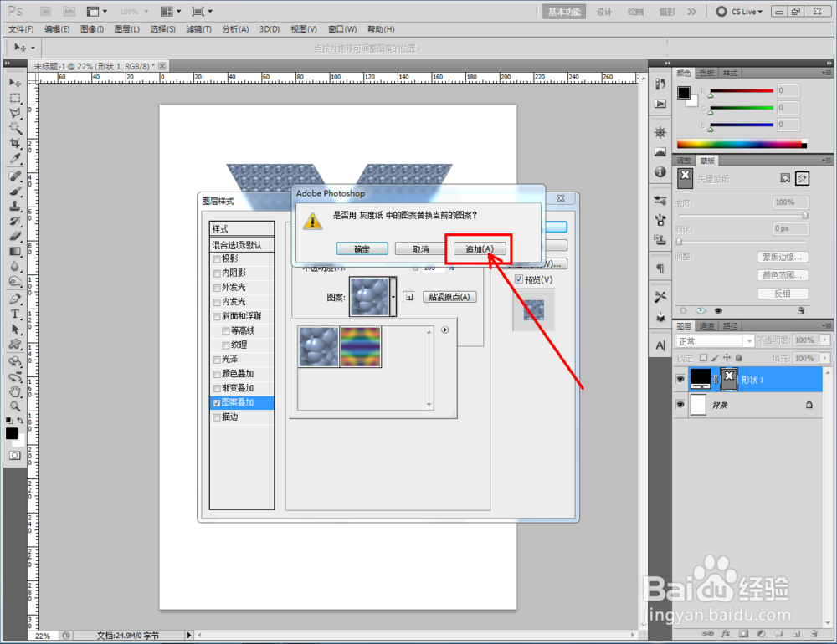Select the Eyedropper tool

(x=15, y=158)
